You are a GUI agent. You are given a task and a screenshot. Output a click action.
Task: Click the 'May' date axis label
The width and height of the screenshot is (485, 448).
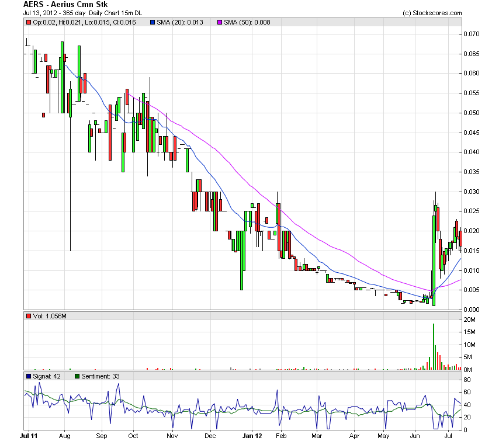click(x=383, y=436)
